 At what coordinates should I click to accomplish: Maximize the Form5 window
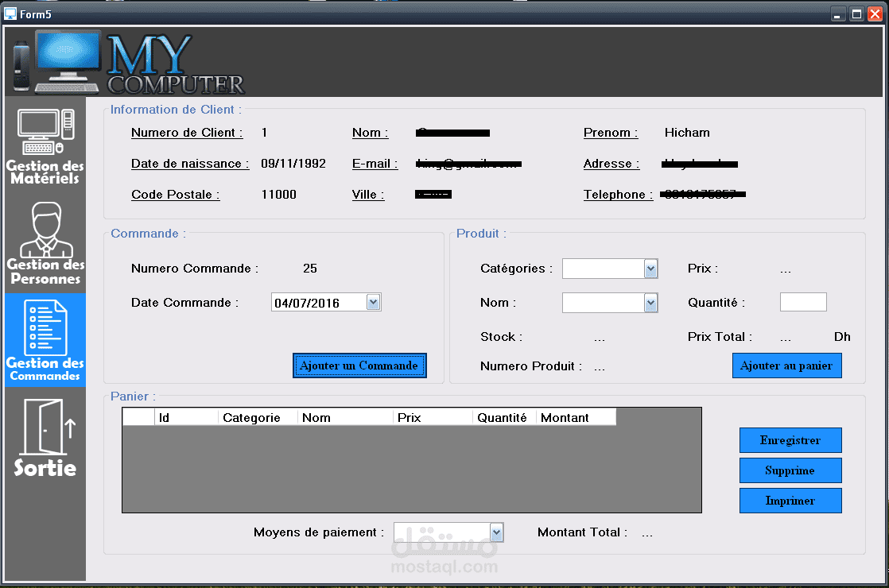tap(856, 14)
